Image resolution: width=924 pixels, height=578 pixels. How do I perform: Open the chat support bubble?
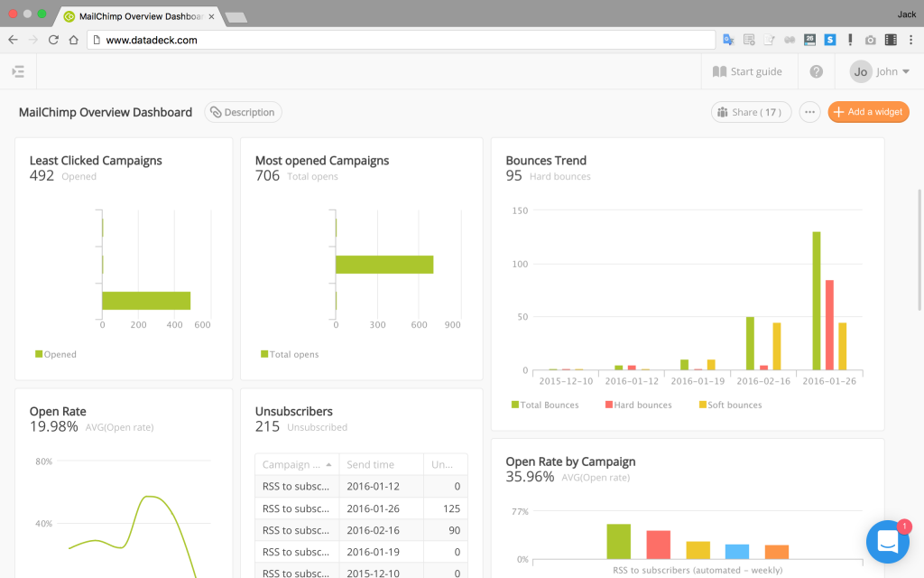tap(888, 542)
